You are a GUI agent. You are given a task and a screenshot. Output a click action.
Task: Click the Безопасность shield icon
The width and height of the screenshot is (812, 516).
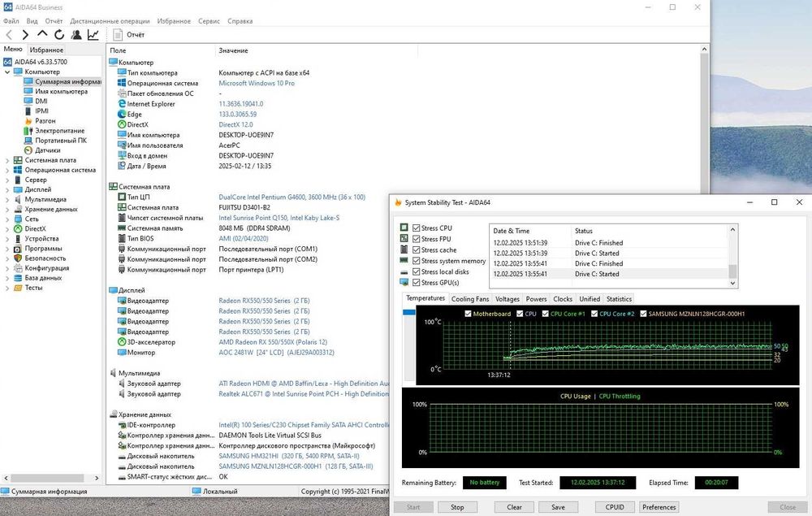(18, 258)
